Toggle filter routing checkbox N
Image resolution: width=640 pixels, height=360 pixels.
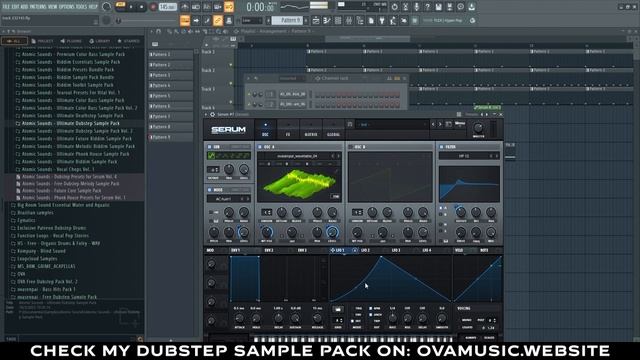coord(441,224)
